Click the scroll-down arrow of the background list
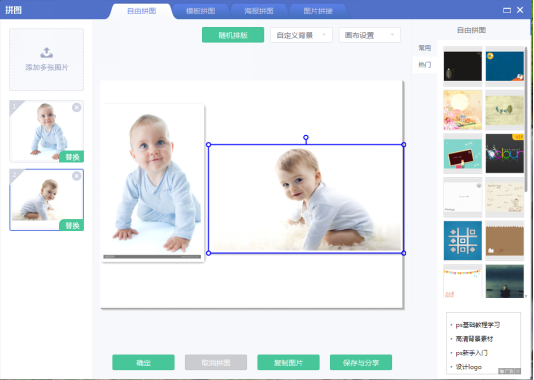Viewport: 534px width, 380px height. click(526, 296)
